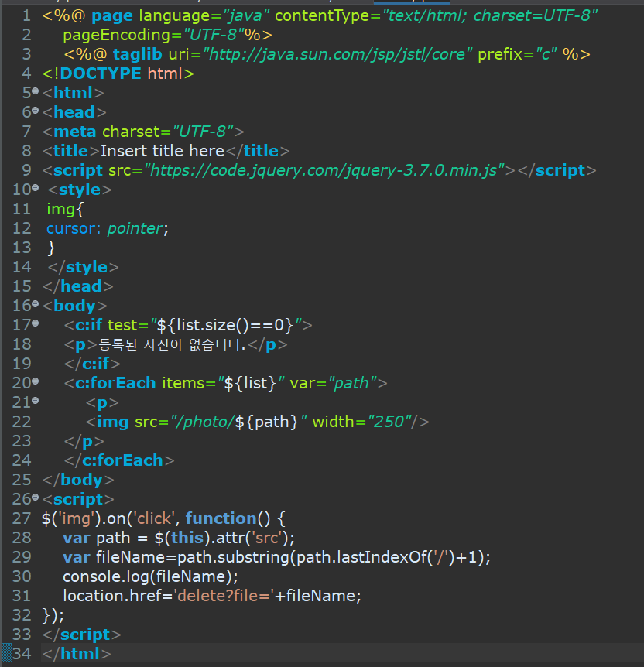Click the '${list.size()==0}' test expression

(225, 326)
